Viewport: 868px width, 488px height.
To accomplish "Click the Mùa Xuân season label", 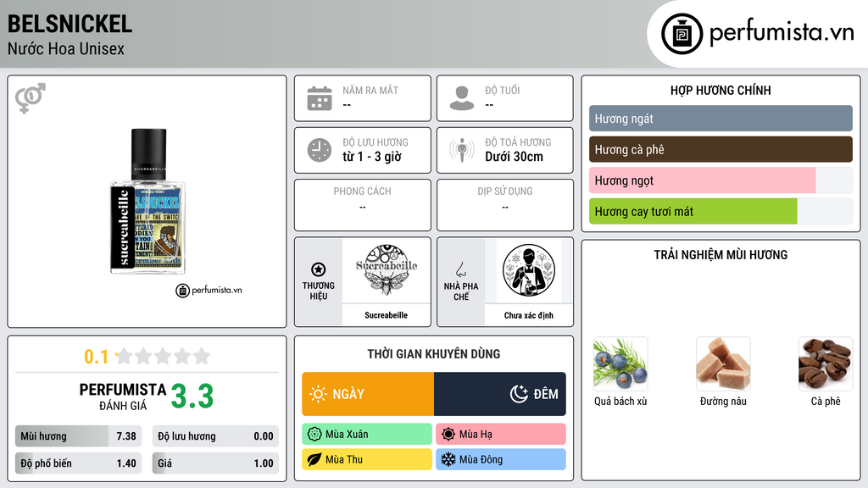I will [x=367, y=435].
